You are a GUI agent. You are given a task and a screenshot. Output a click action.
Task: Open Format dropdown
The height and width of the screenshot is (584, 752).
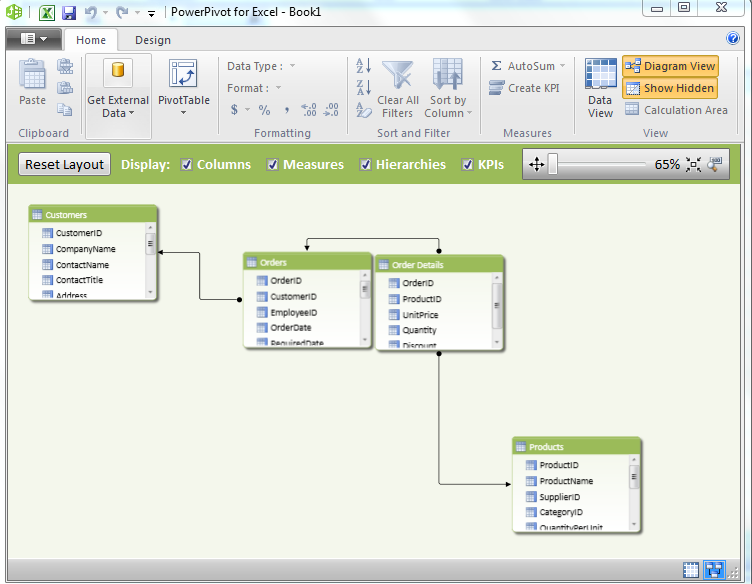point(278,88)
